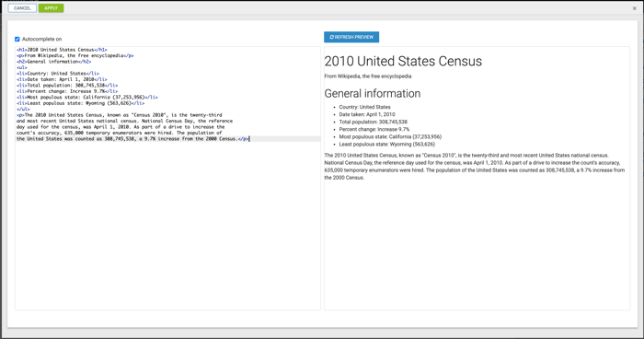Click preview text 'From Wikipedia, the free encyclopedia'
This screenshot has height=339, width=644.
coord(368,76)
